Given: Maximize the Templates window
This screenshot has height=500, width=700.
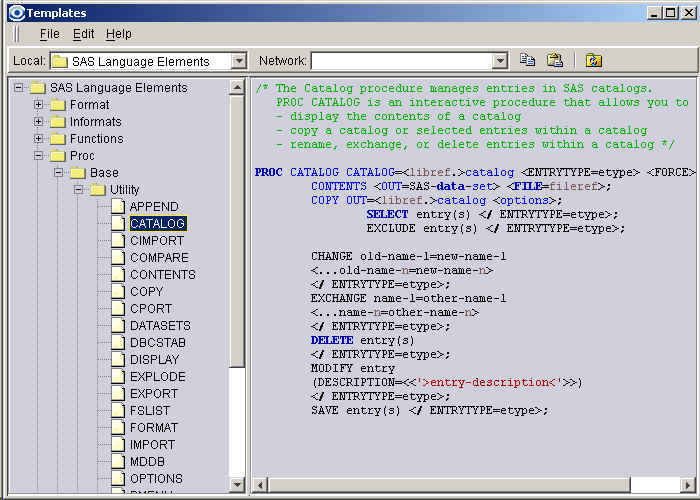Looking at the screenshot, I should tap(671, 13).
